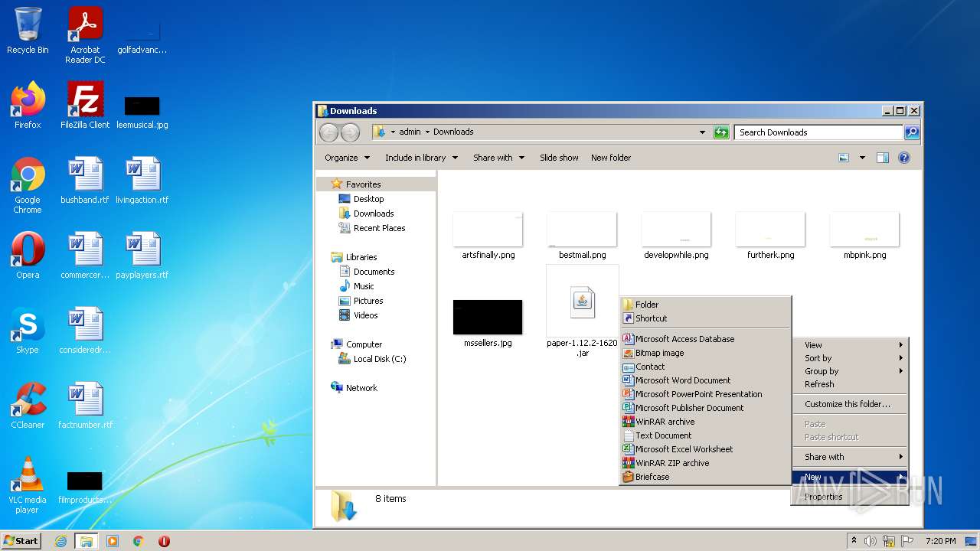Select paper-1.12.2-1620.jar file
Image resolution: width=980 pixels, height=551 pixels.
pos(582,312)
